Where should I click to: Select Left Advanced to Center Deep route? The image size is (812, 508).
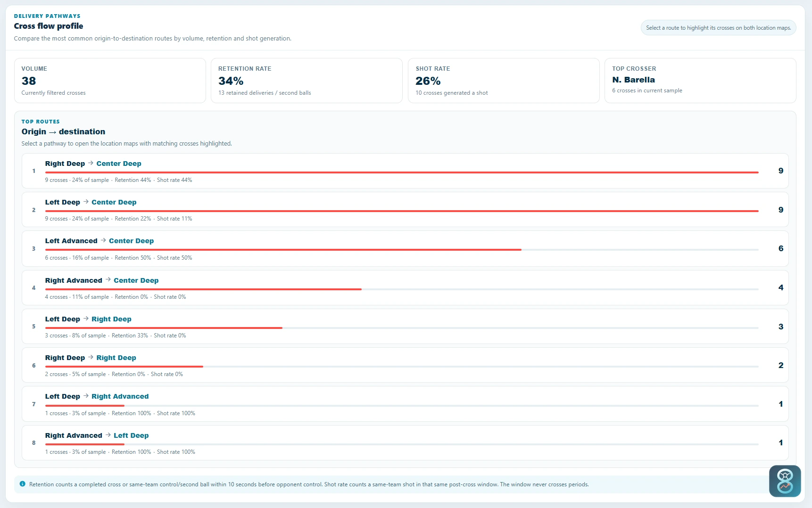click(405, 249)
